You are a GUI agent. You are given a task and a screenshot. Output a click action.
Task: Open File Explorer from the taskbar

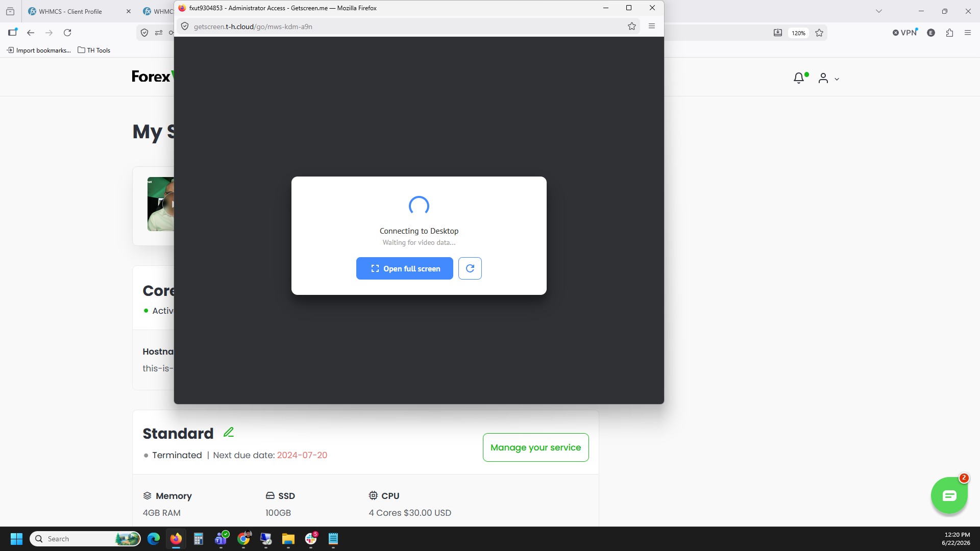288,539
